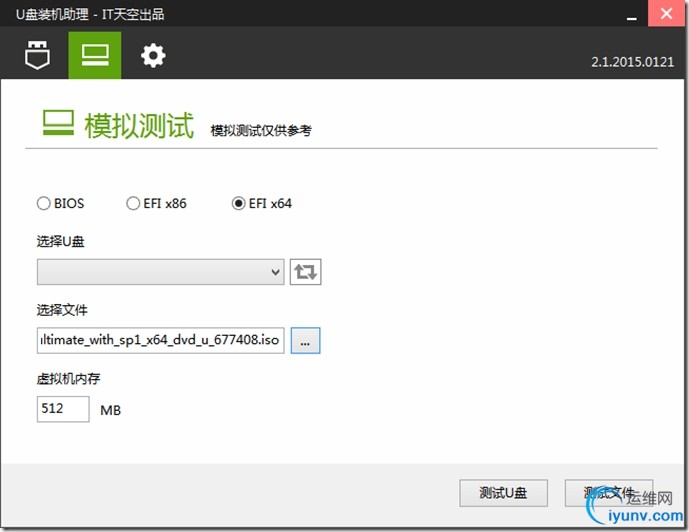Select EFI x64 boot mode

(x=262, y=203)
